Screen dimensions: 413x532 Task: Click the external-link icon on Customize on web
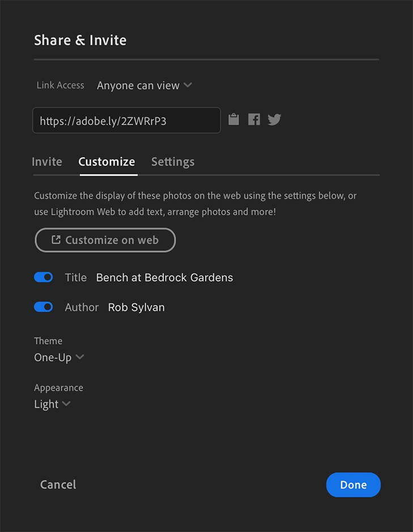(x=56, y=240)
